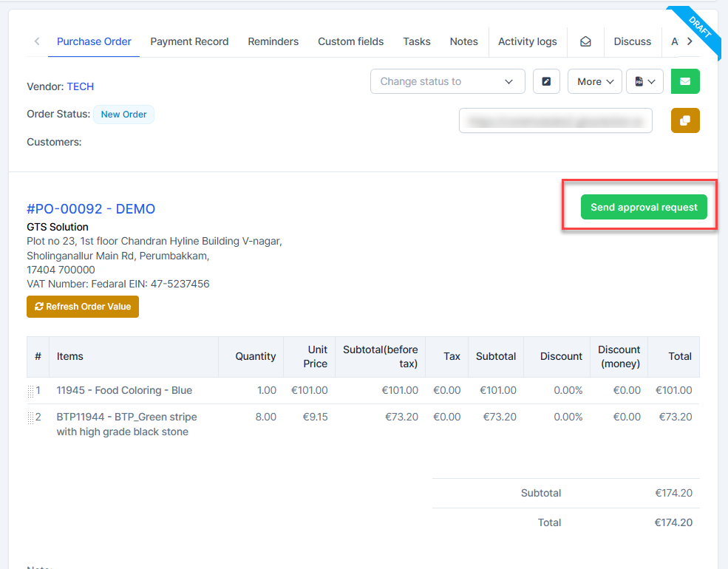
Task: Click the green send email icon button
Action: coord(685,81)
